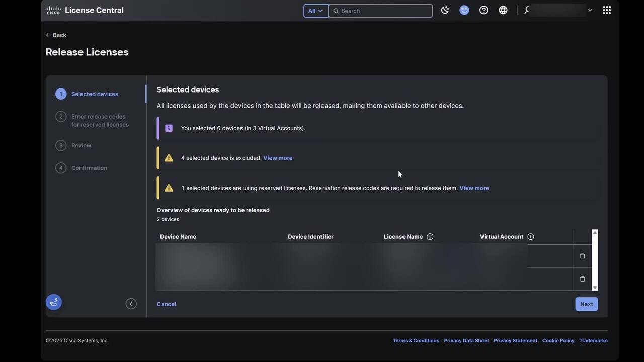Open the help question mark icon
The image size is (644, 362).
click(x=484, y=10)
